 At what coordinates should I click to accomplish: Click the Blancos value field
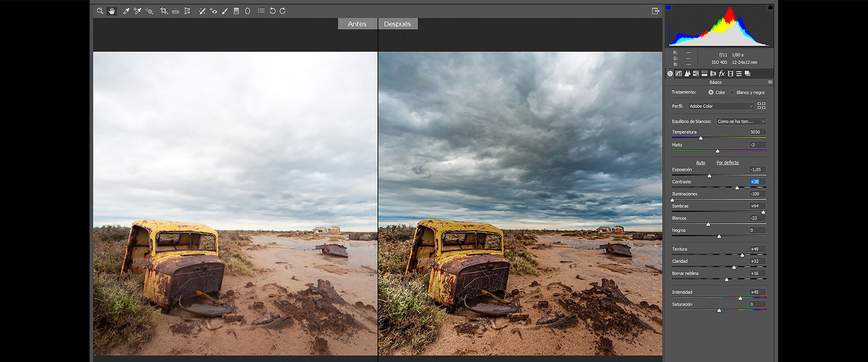(757, 218)
